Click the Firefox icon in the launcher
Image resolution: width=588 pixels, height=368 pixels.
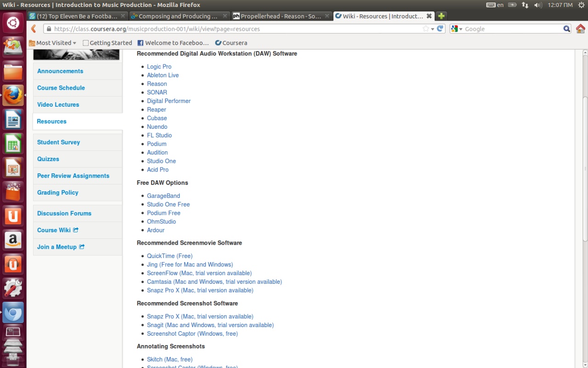click(13, 95)
